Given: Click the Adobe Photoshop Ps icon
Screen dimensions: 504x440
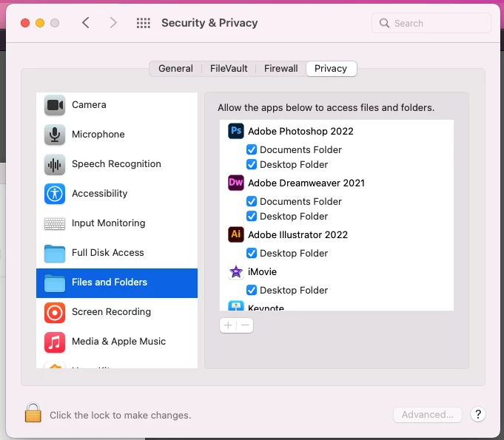Looking at the screenshot, I should pos(236,131).
